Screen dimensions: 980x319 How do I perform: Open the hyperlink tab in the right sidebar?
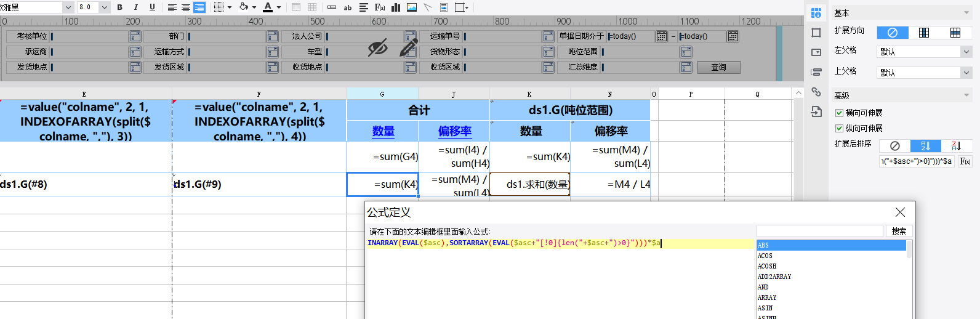816,92
